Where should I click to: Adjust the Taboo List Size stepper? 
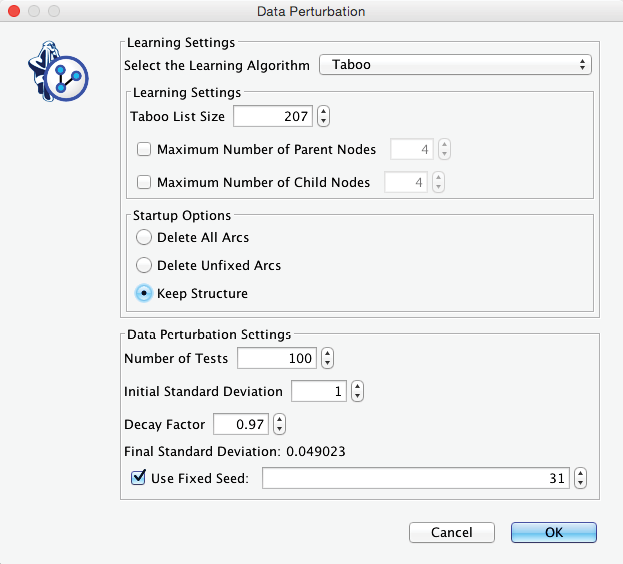click(323, 116)
